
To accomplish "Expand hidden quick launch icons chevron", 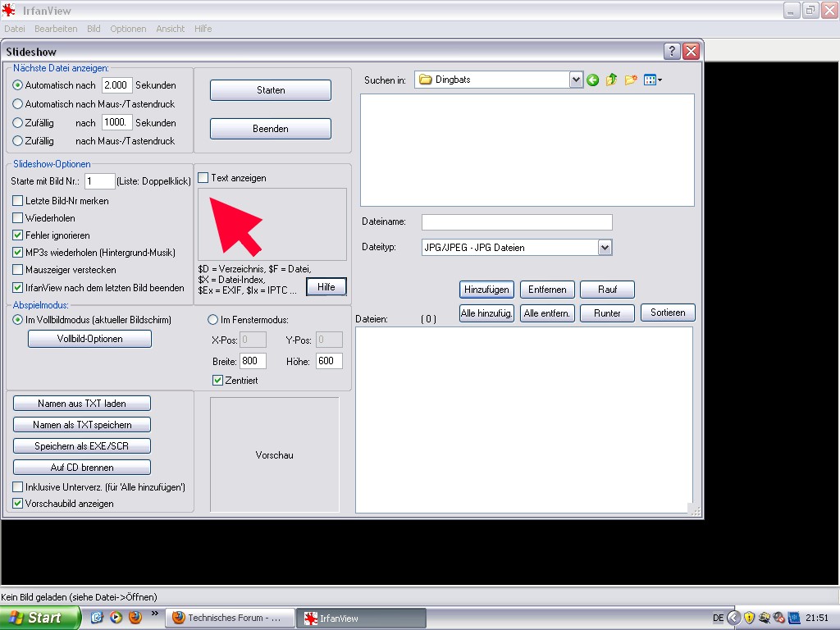I will [154, 614].
